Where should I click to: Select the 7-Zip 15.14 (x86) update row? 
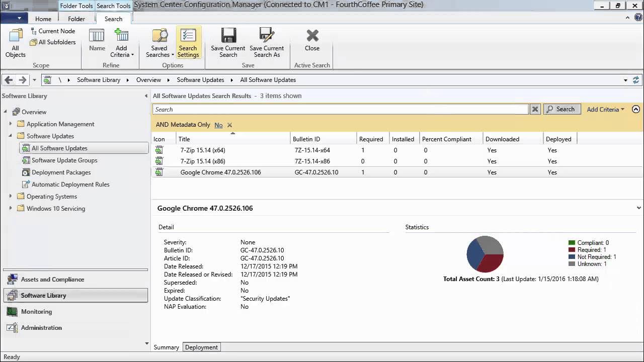click(x=397, y=161)
